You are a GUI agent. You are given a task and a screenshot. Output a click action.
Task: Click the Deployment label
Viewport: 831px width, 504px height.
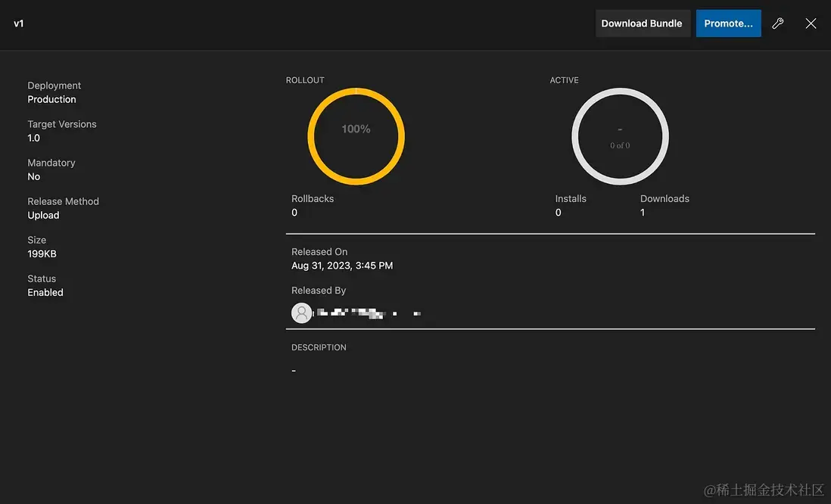[x=54, y=86]
